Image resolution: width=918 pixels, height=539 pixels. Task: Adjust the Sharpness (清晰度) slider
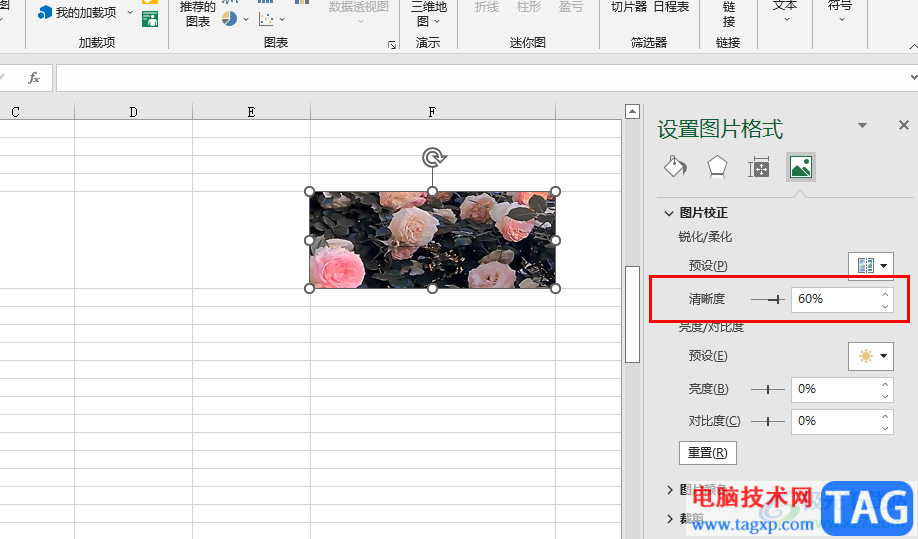(777, 300)
